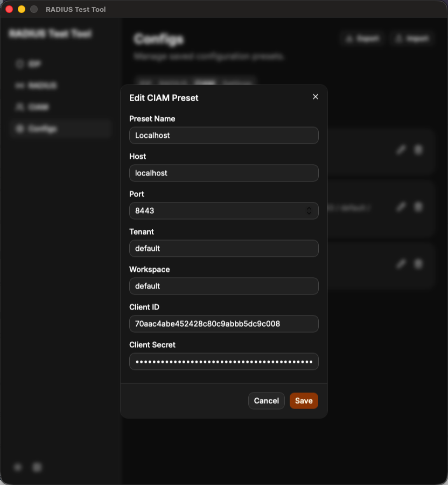The height and width of the screenshot is (485, 448).
Task: Click the Host label text
Action: (x=138, y=157)
